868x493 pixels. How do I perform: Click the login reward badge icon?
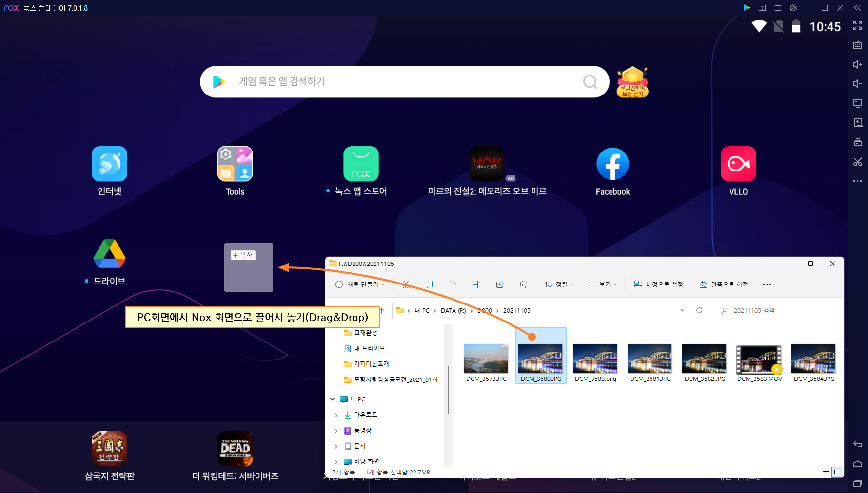pos(632,82)
